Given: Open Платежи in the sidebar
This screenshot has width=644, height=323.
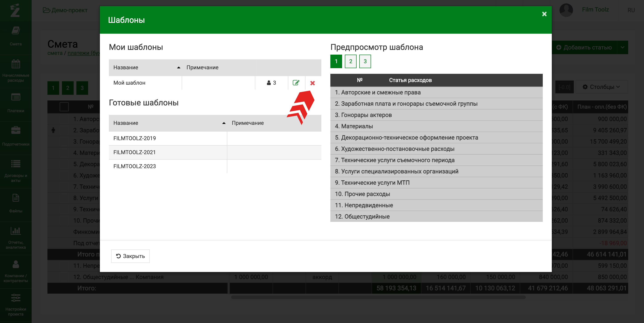Looking at the screenshot, I should coord(16,103).
